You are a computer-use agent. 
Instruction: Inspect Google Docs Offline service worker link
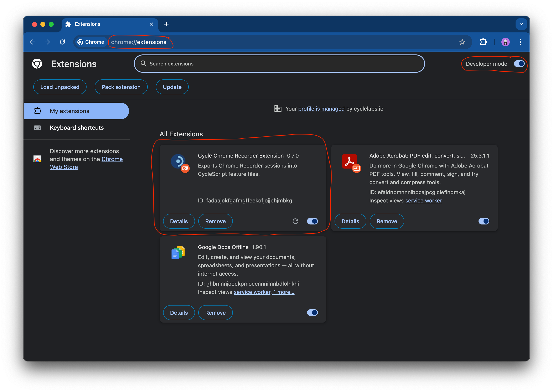(264, 292)
